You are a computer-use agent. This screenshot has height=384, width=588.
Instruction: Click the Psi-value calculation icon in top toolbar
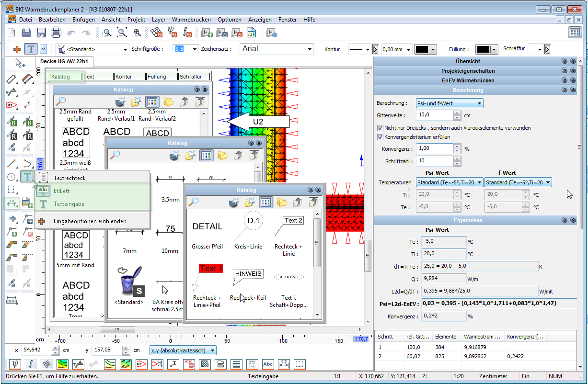click(x=172, y=33)
